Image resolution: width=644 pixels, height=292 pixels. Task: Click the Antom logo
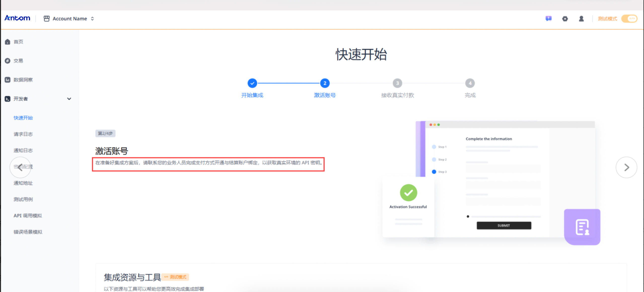coord(17,18)
